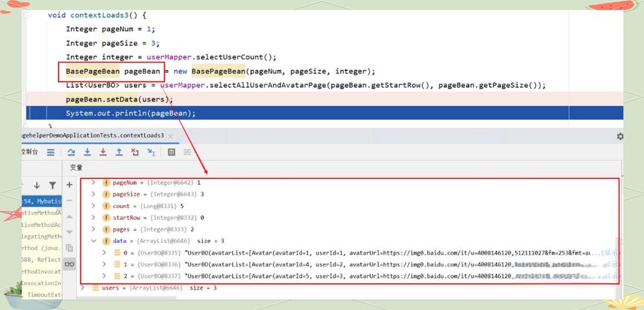Click the field icon beside pageNum

tap(106, 182)
